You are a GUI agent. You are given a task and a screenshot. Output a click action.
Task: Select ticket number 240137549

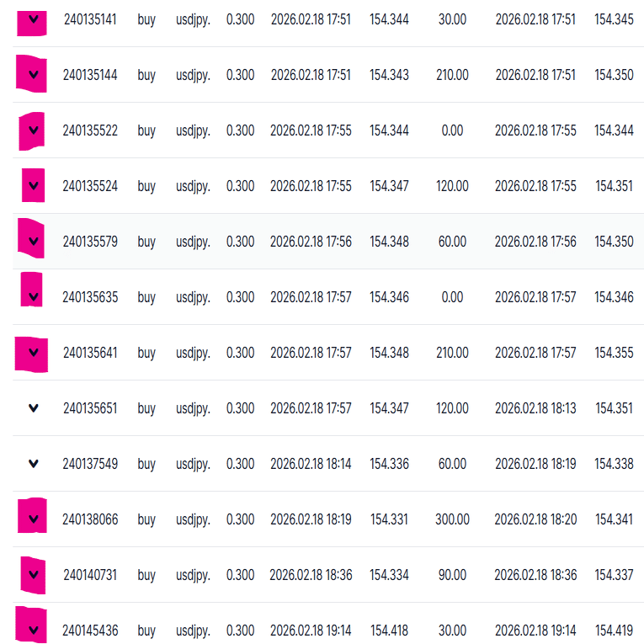point(90,464)
